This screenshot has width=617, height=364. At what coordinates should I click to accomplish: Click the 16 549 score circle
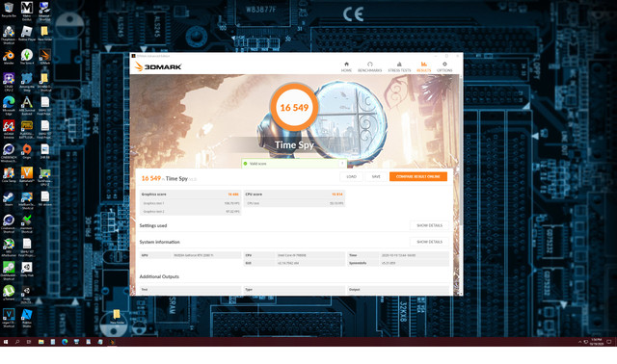(294, 107)
